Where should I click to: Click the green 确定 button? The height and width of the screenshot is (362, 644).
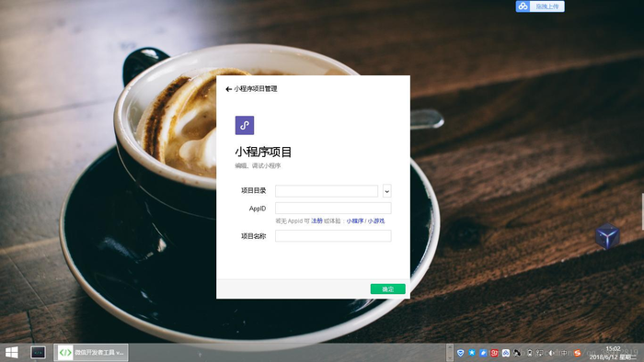387,289
